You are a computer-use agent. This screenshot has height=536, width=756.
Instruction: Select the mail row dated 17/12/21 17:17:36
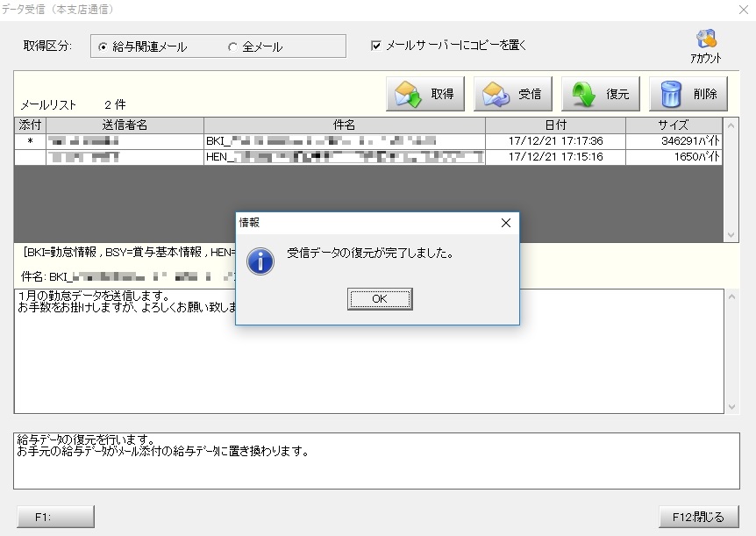[x=367, y=141]
